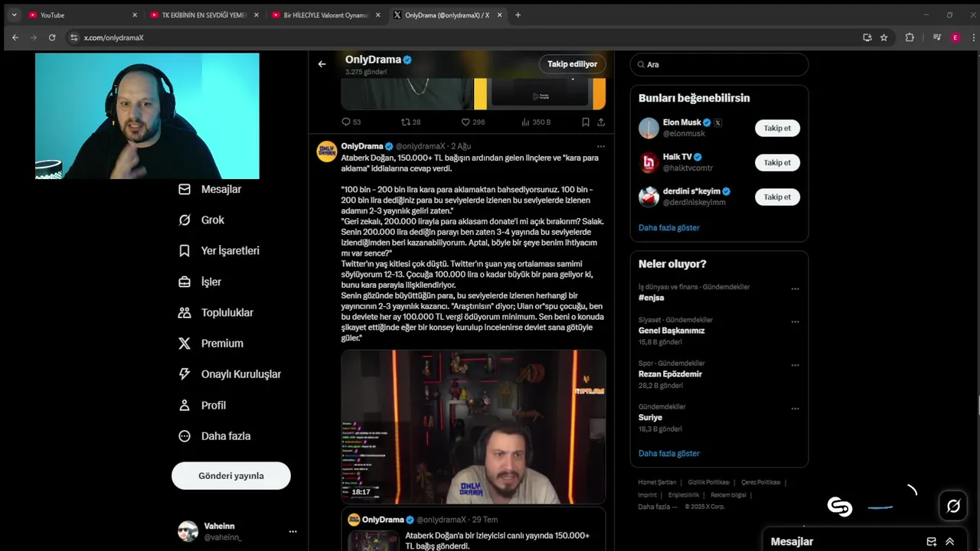Open options for Suriye trend
Viewport: 980px width, 551px height.
click(x=795, y=409)
